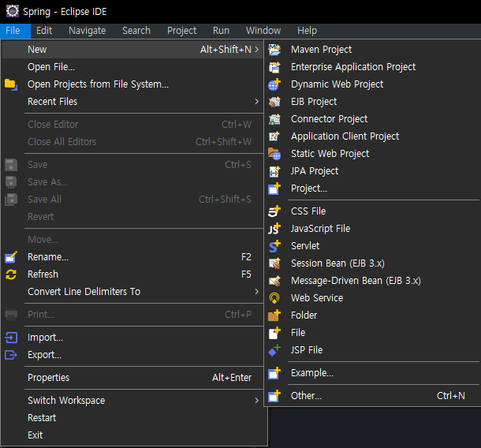
Task: Click the Session Bean icon
Action: 274,263
